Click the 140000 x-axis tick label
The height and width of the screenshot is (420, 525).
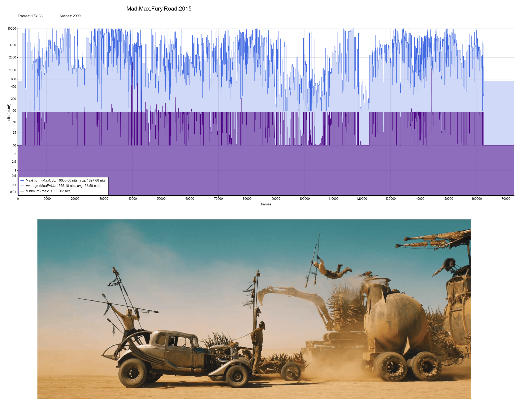click(419, 199)
